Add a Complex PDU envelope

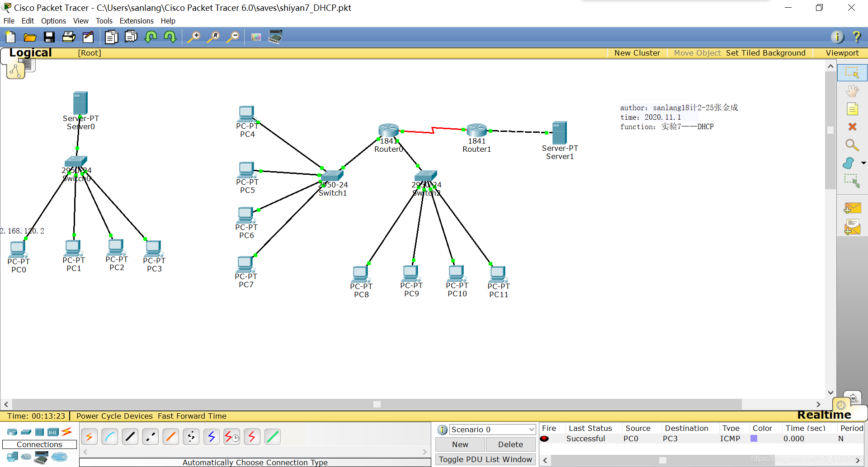(852, 227)
